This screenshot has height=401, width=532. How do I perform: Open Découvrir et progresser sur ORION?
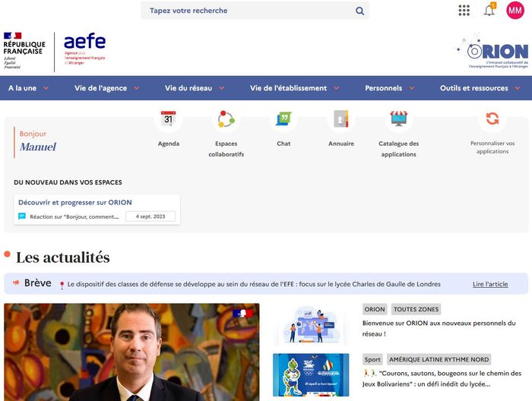tap(75, 202)
